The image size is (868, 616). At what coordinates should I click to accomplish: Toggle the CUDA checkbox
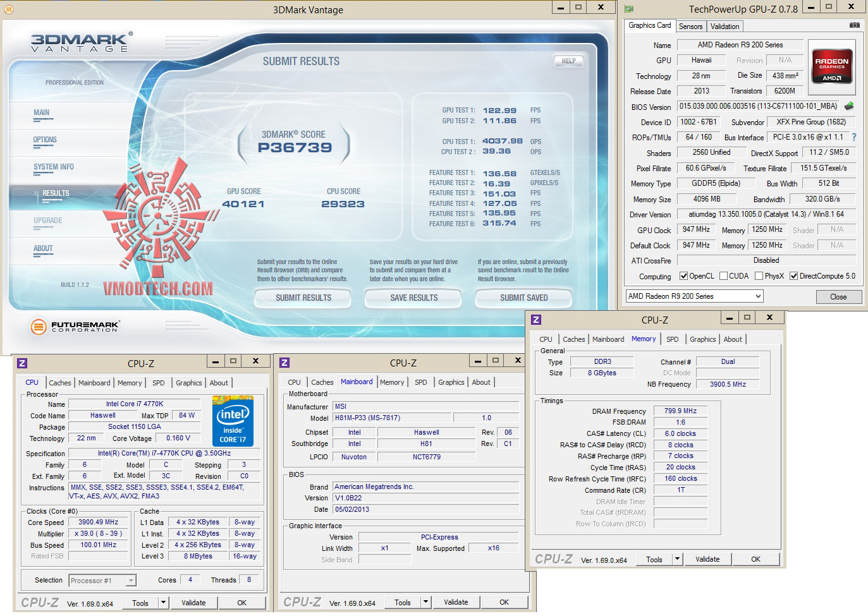(x=723, y=276)
